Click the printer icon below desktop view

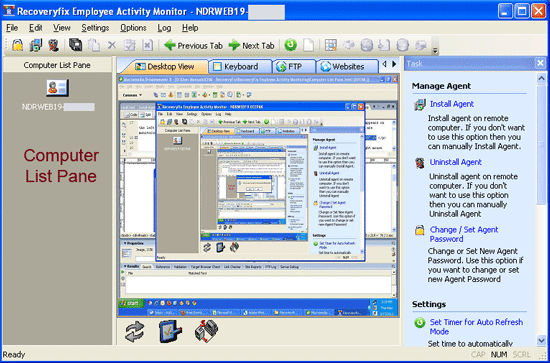(x=207, y=331)
